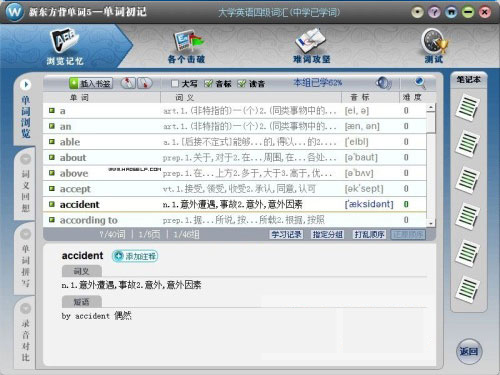
Task: Open the bottommost notebook page icon above 返回
Action: pyautogui.click(x=468, y=289)
